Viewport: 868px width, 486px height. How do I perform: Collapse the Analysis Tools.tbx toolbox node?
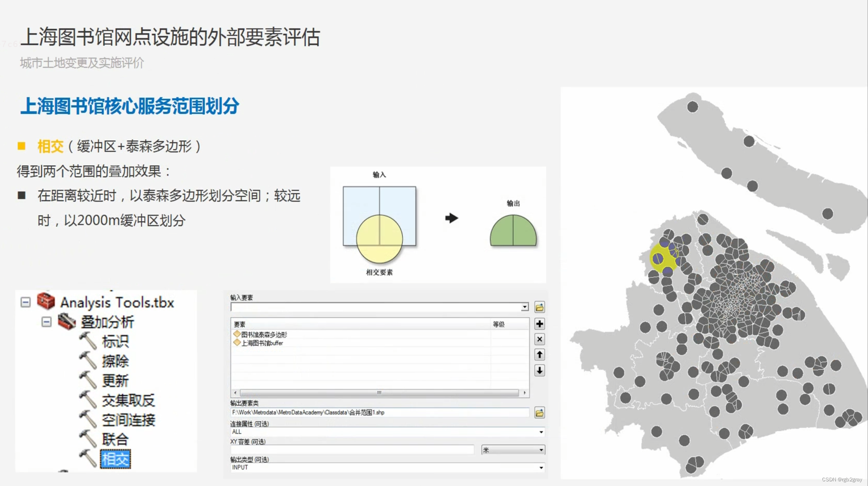pyautogui.click(x=26, y=302)
